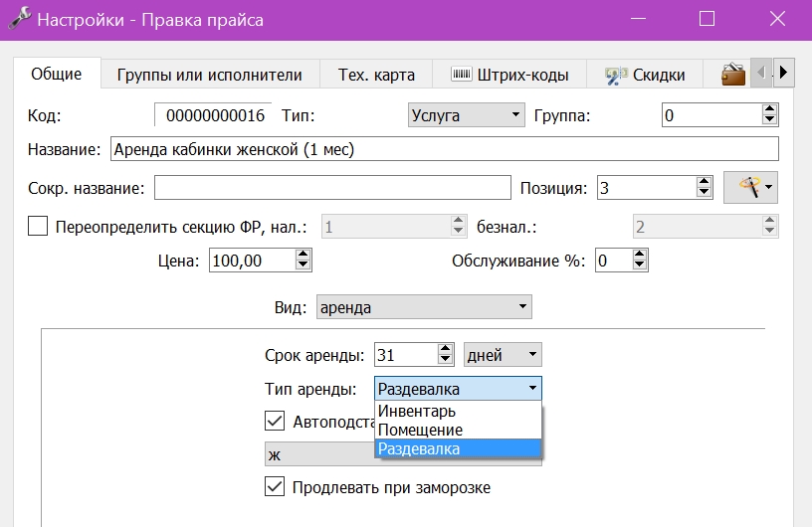The height and width of the screenshot is (527, 812).
Task: Decrease Цена with the down arrow
Action: (303, 265)
